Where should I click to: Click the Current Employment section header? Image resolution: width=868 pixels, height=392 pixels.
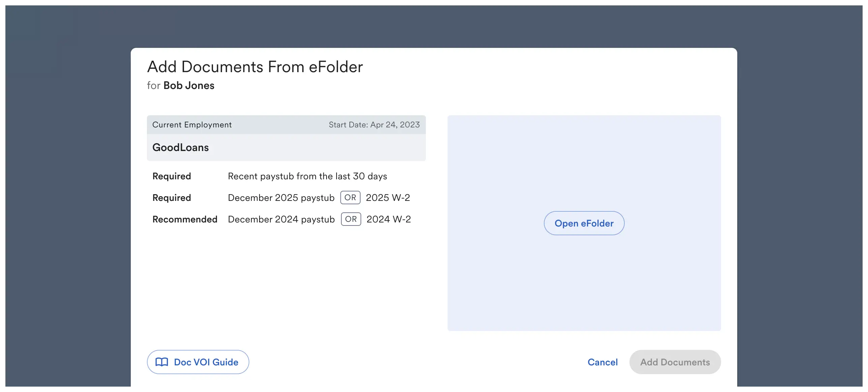pyautogui.click(x=192, y=124)
